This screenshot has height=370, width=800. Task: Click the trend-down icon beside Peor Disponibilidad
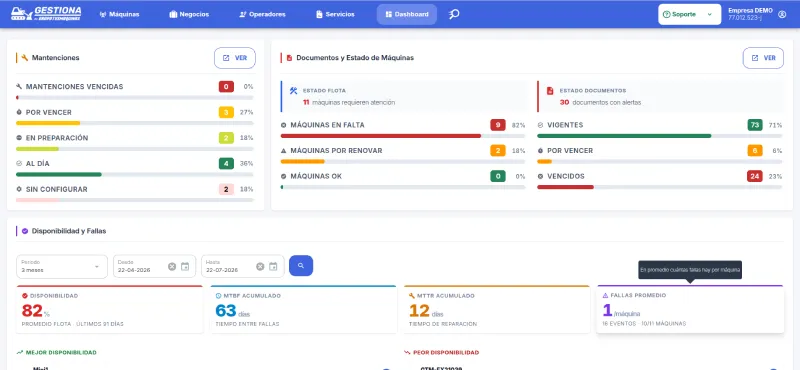tap(407, 352)
